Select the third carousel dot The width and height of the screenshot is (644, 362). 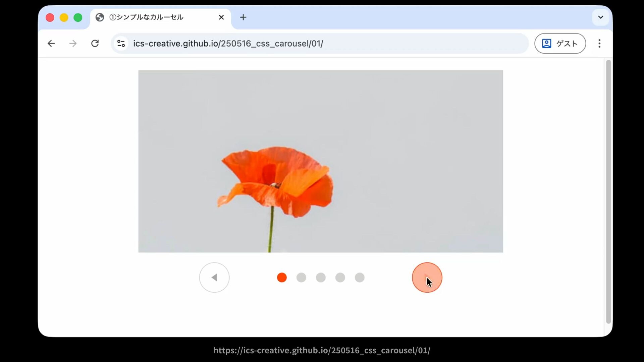[321, 278]
